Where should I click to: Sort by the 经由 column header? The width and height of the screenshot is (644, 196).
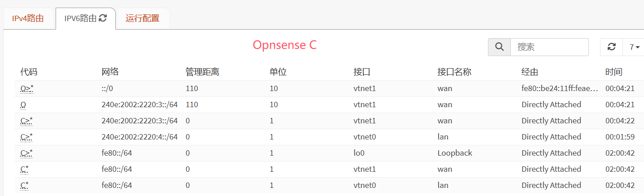(x=530, y=72)
